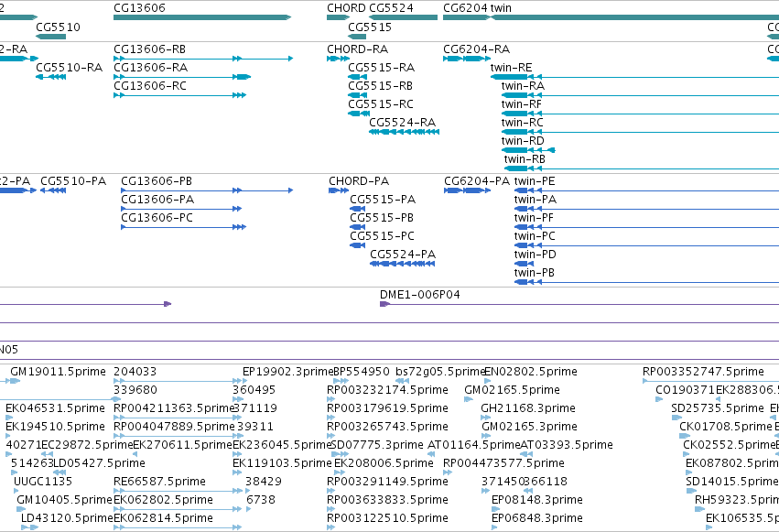
Task: Select EST AT03393.5prime
Action: pos(567,445)
